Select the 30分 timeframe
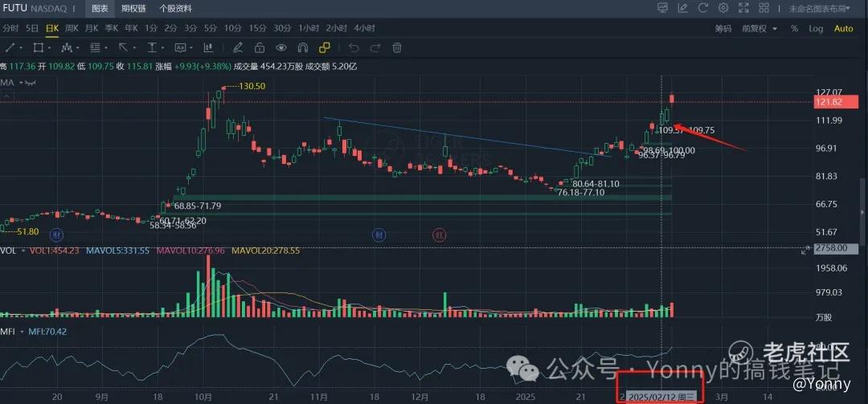This screenshot has width=868, height=404. pyautogui.click(x=282, y=28)
